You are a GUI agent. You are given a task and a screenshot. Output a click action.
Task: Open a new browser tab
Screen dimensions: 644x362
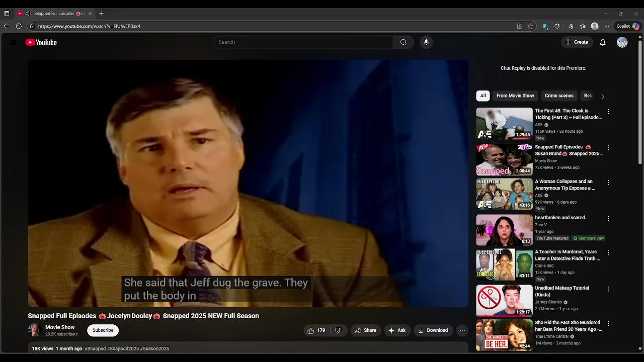[101, 14]
